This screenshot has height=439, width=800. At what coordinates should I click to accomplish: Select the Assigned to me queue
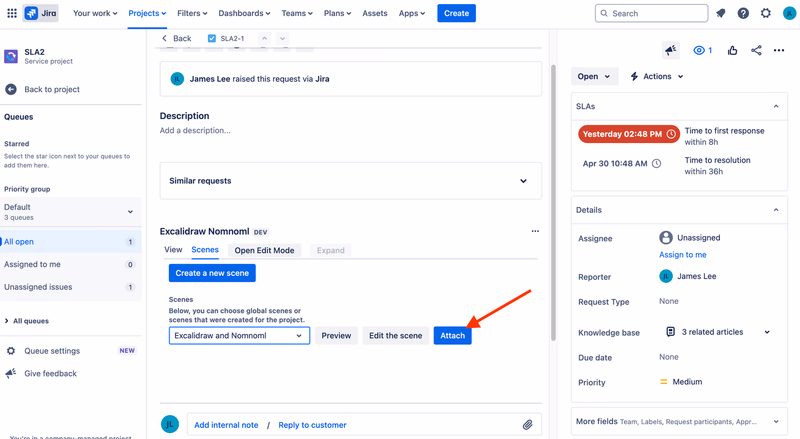(70, 264)
